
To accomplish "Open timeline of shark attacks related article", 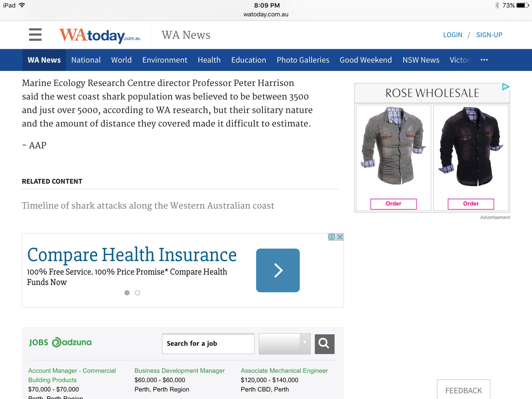I will tap(148, 206).
